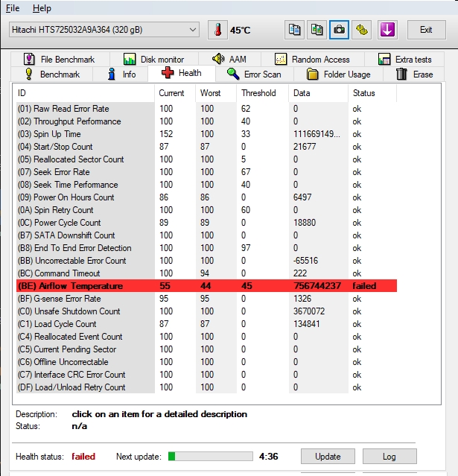Screen dimensions: 458x476
Task: Select the (C7) Interface CRC Error Count row
Action: [206, 375]
